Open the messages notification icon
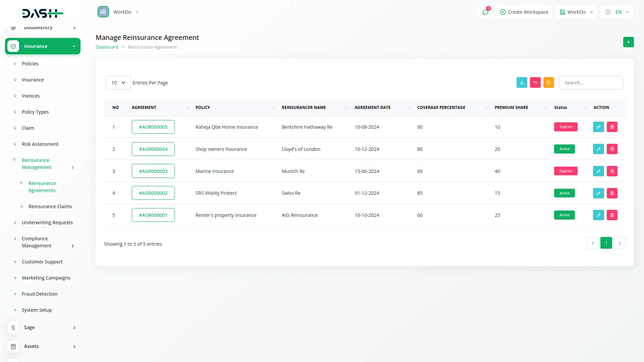Image resolution: width=644 pixels, height=362 pixels. [485, 12]
